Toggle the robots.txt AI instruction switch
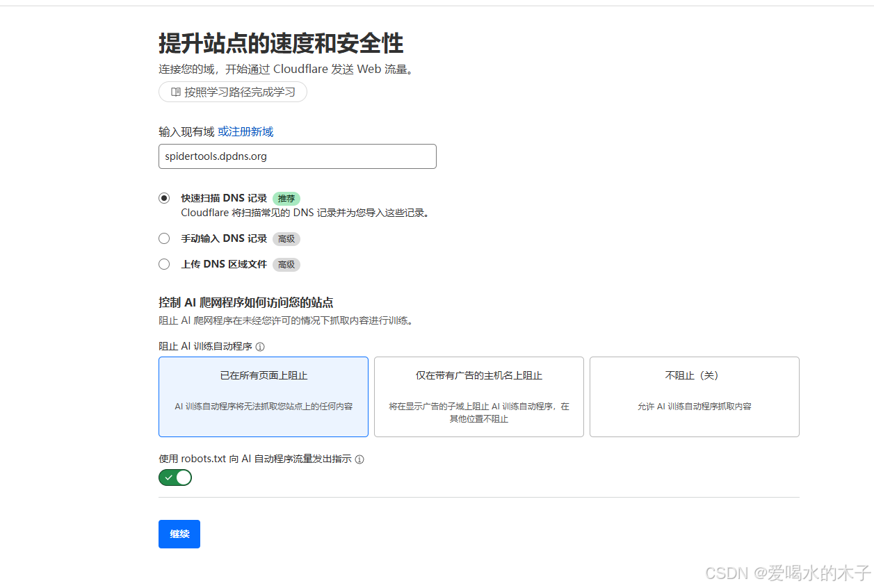Viewport: 874px width, 588px height. pos(175,477)
